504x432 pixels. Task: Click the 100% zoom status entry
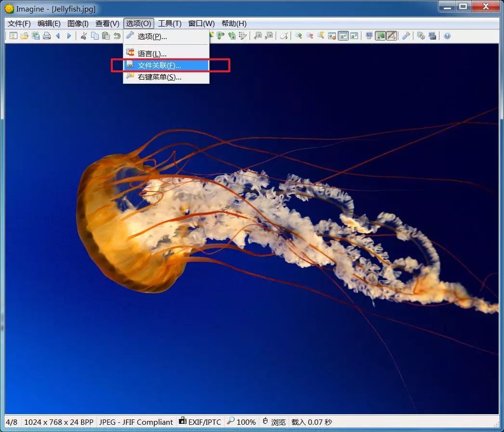pos(241,422)
